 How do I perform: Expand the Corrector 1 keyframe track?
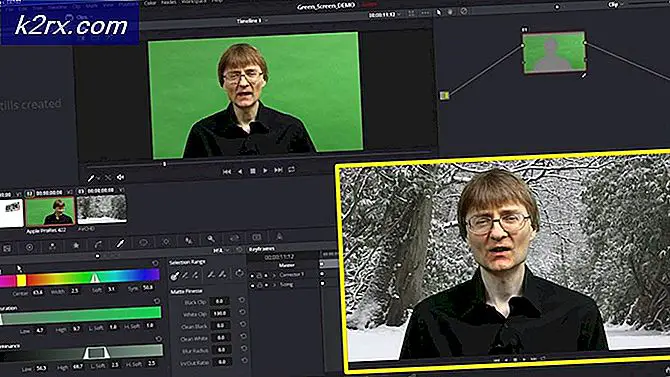pyautogui.click(x=274, y=275)
